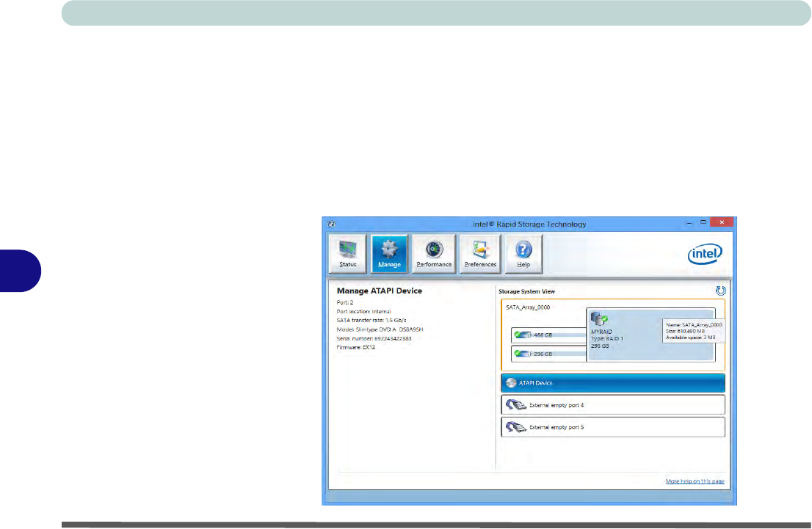This screenshot has height=529, width=812.
Task: Select External empty port 5
Action: click(x=612, y=427)
